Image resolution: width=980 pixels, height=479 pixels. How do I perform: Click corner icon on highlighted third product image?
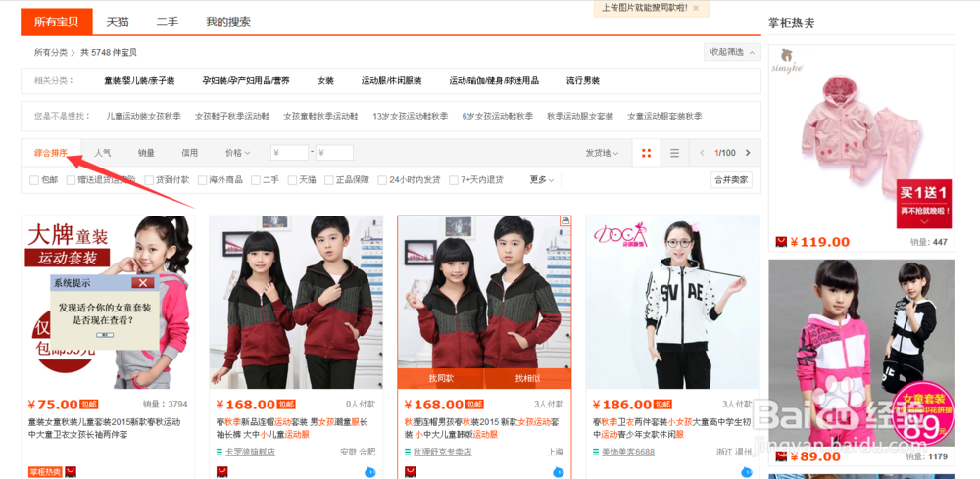pyautogui.click(x=565, y=220)
